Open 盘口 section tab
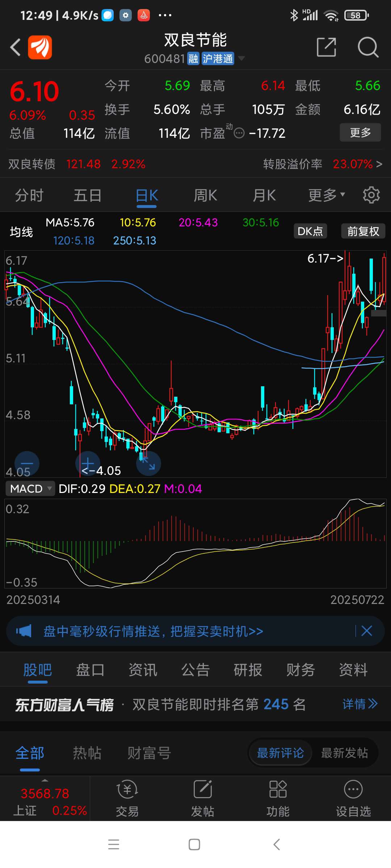Screen dimensions: 391x868 tap(90, 670)
